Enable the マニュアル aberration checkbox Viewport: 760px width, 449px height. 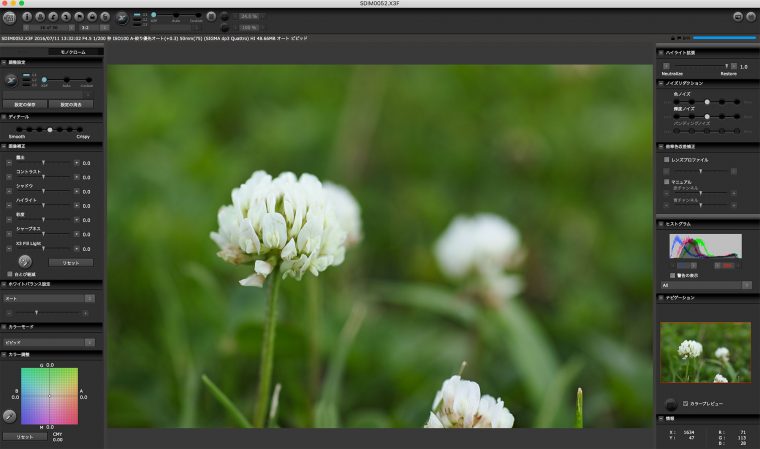click(x=666, y=181)
